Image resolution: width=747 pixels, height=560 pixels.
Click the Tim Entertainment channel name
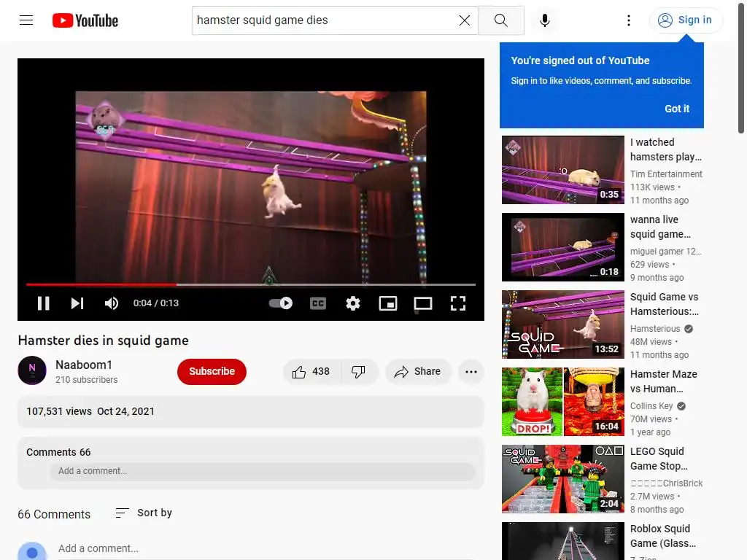point(666,174)
